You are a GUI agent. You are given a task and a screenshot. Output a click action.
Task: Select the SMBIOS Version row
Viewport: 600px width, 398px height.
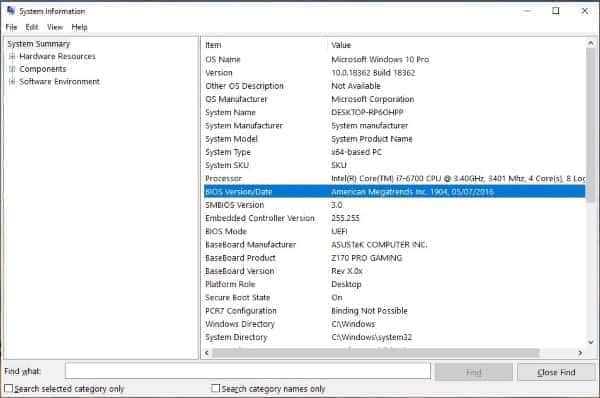pyautogui.click(x=394, y=205)
